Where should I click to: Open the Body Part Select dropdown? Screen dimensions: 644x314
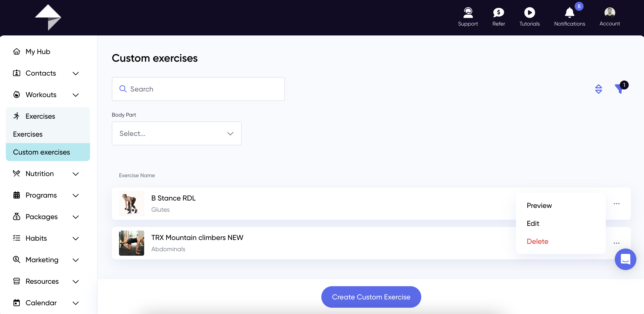[x=176, y=133]
